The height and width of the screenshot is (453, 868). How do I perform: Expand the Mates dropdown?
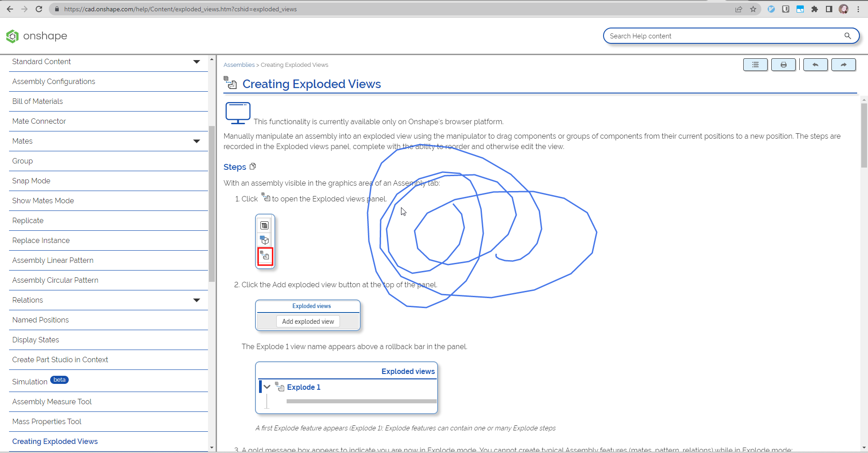tap(197, 141)
